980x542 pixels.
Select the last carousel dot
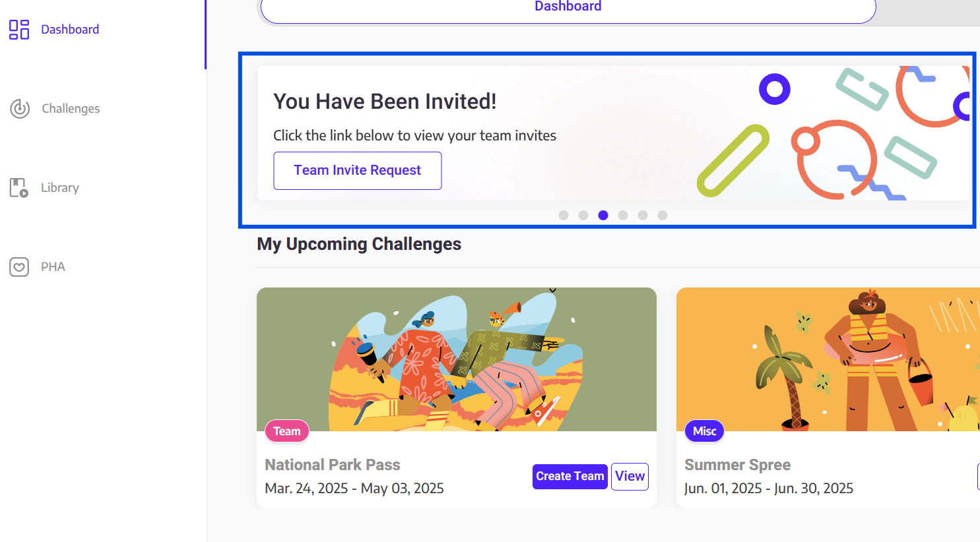tap(663, 215)
